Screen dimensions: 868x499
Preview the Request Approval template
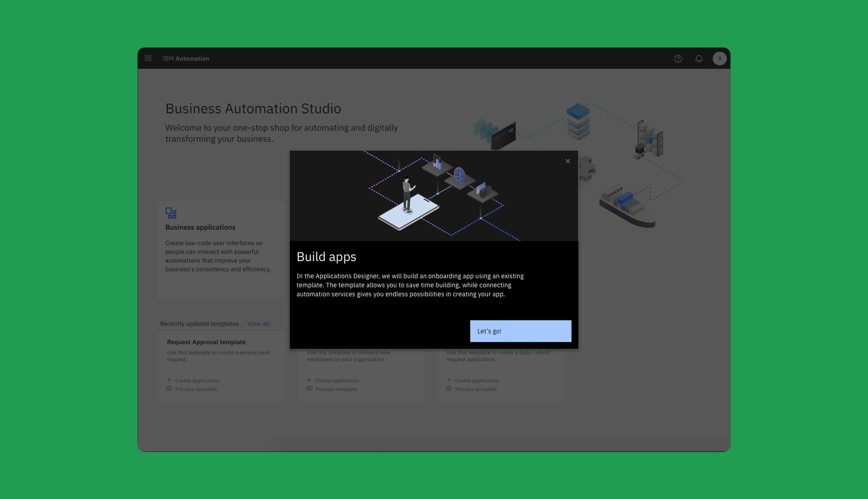192,389
